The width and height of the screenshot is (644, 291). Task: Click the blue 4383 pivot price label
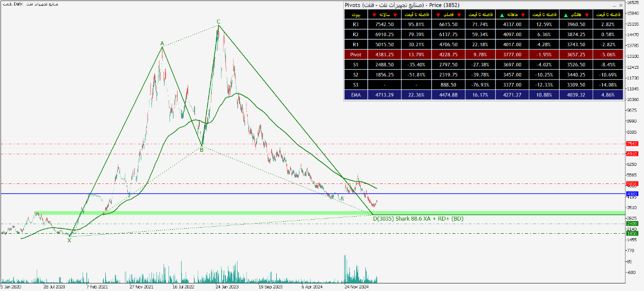(x=632, y=193)
